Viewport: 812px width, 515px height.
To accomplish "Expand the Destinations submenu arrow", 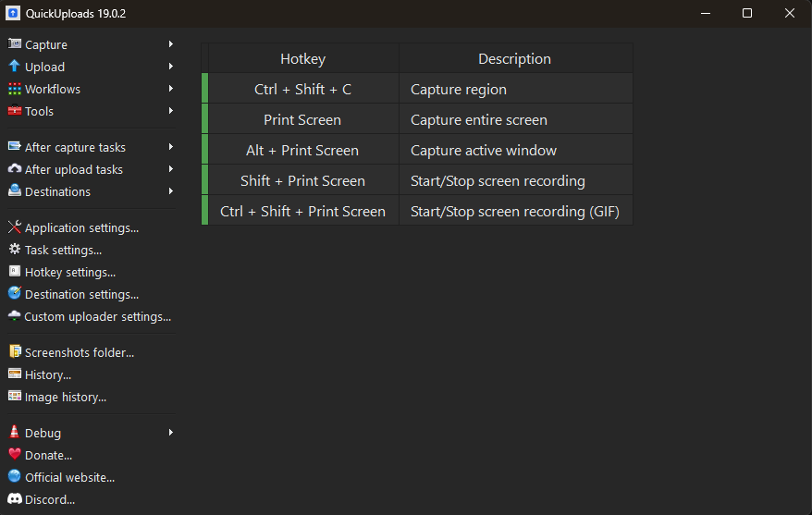I will [171, 191].
